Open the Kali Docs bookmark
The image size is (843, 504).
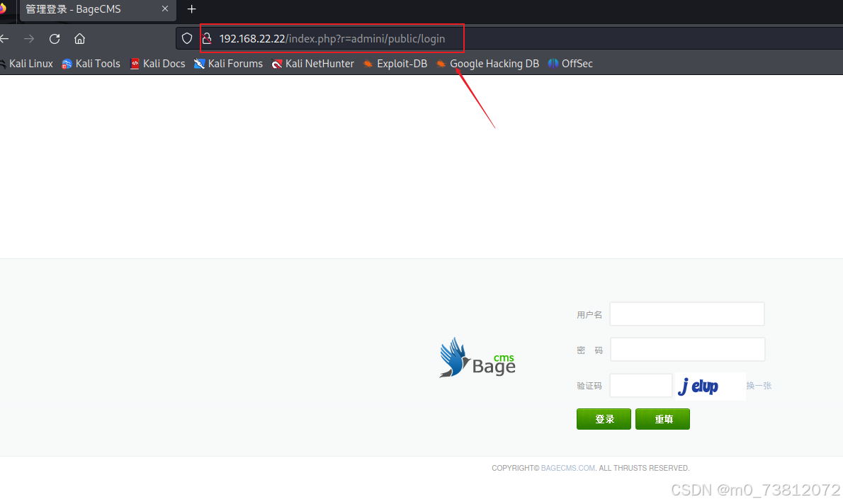[157, 64]
